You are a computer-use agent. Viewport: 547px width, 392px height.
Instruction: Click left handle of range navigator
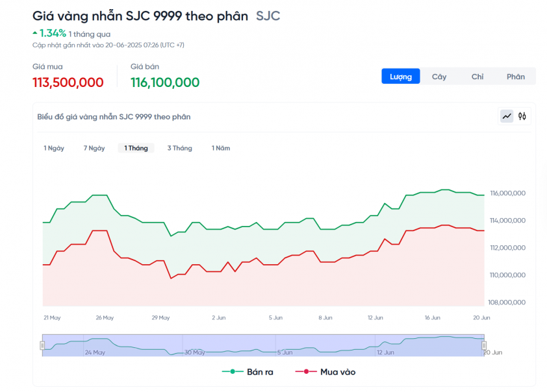42,345
